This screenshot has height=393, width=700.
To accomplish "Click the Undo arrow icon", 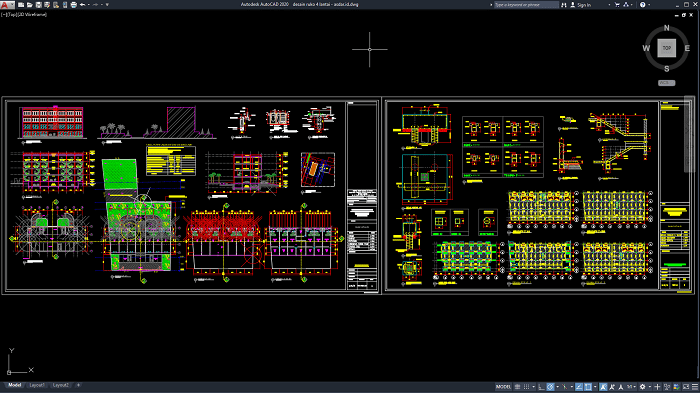I will [x=82, y=4].
